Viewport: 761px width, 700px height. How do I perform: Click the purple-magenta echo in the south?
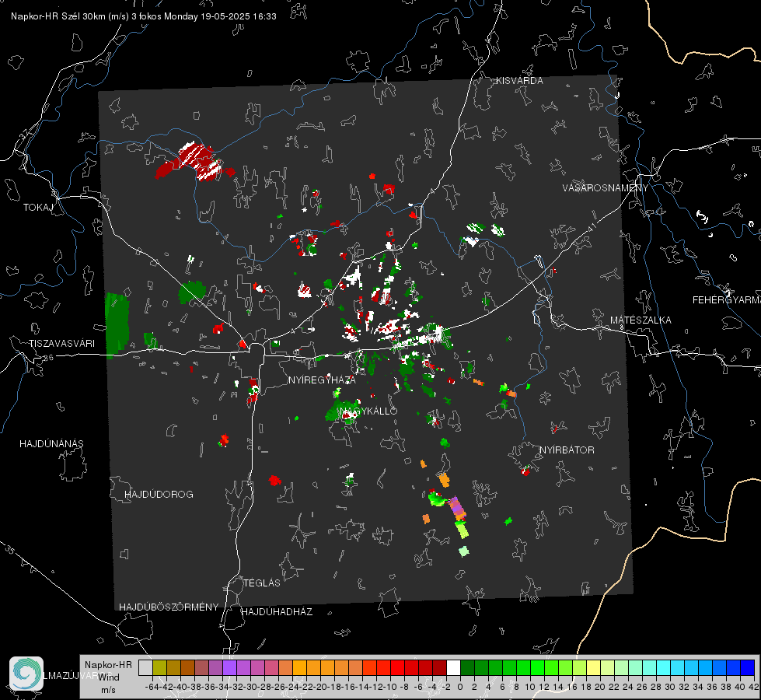tap(456, 508)
